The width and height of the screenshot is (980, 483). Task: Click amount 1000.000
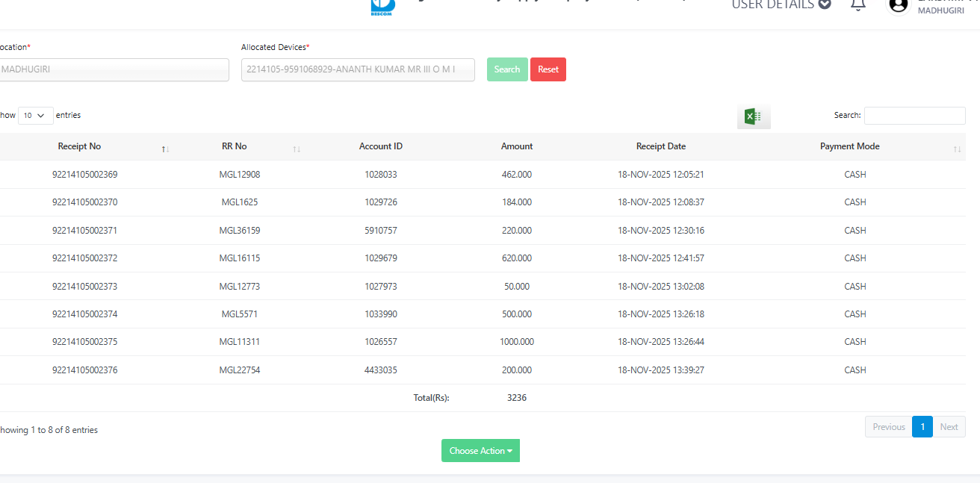(x=517, y=342)
